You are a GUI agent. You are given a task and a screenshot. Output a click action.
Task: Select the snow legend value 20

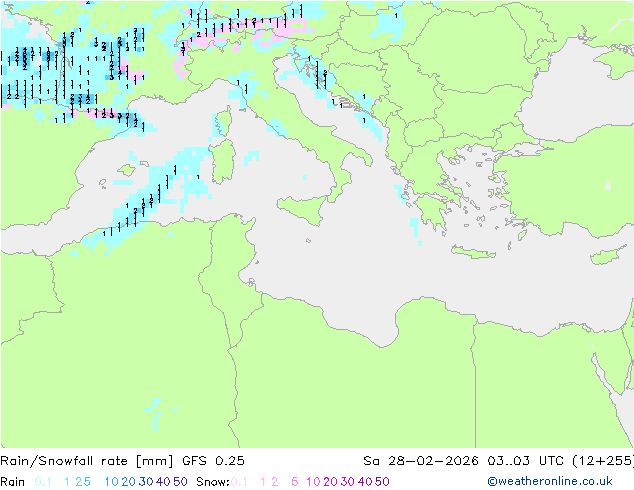(330, 482)
